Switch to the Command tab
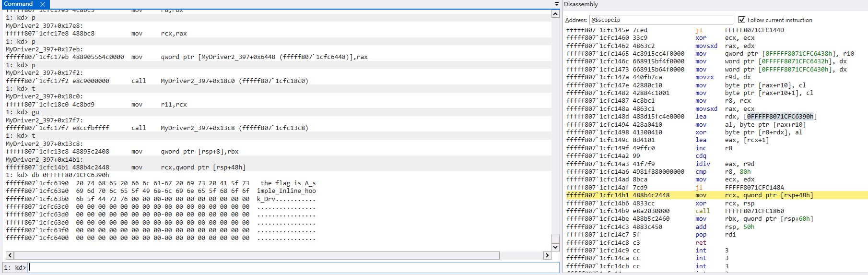This screenshot has width=868, height=275. (18, 4)
